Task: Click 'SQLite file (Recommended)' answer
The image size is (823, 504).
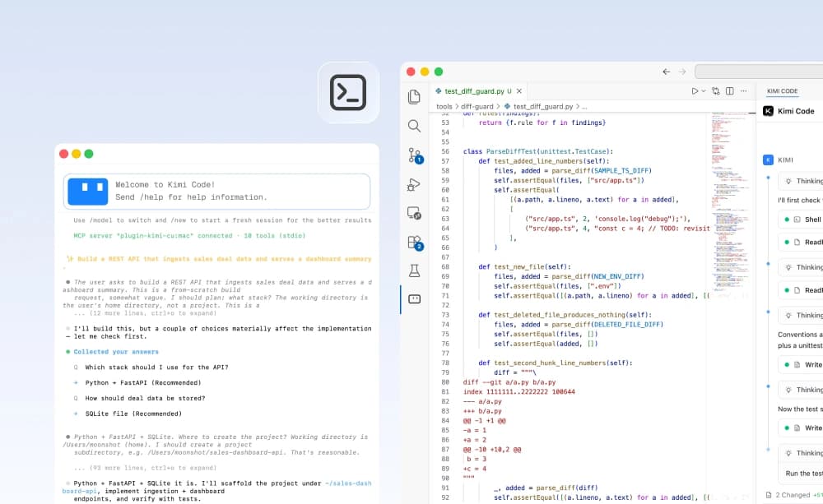Action: click(x=133, y=414)
